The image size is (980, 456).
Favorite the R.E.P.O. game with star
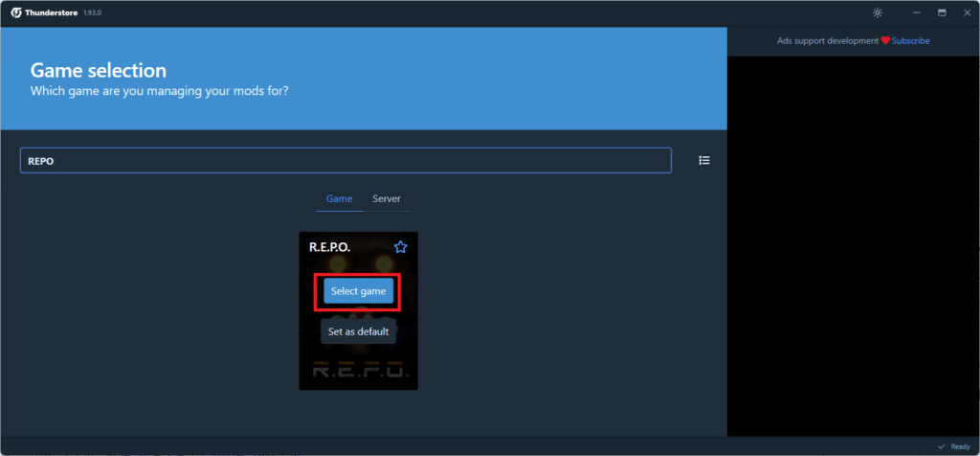[401, 247]
